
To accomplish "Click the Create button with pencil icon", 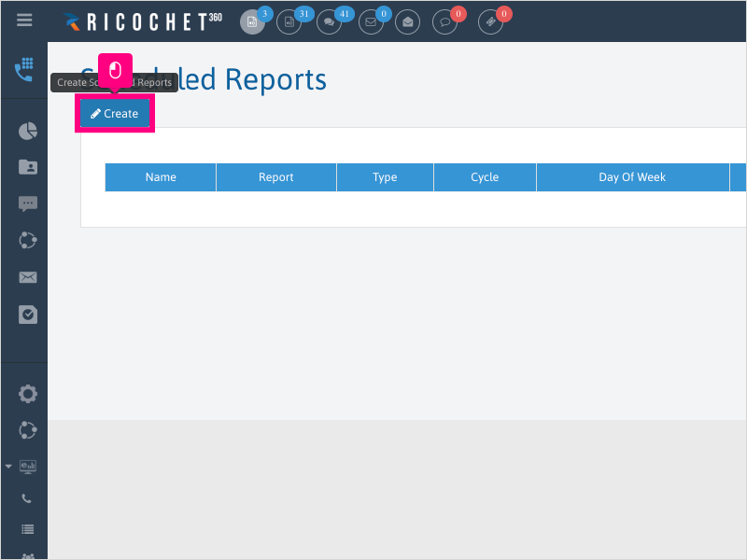I will 114,113.
